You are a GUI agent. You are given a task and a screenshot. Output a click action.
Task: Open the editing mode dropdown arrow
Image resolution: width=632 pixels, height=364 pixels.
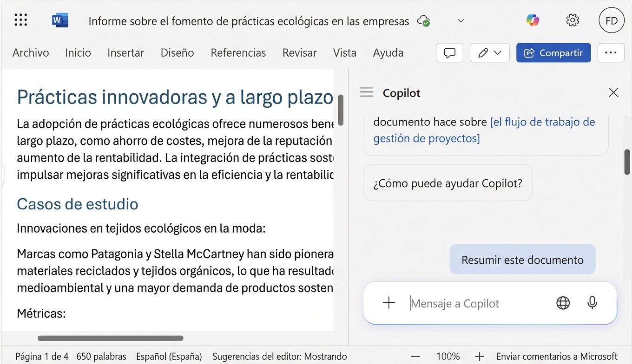(x=497, y=52)
